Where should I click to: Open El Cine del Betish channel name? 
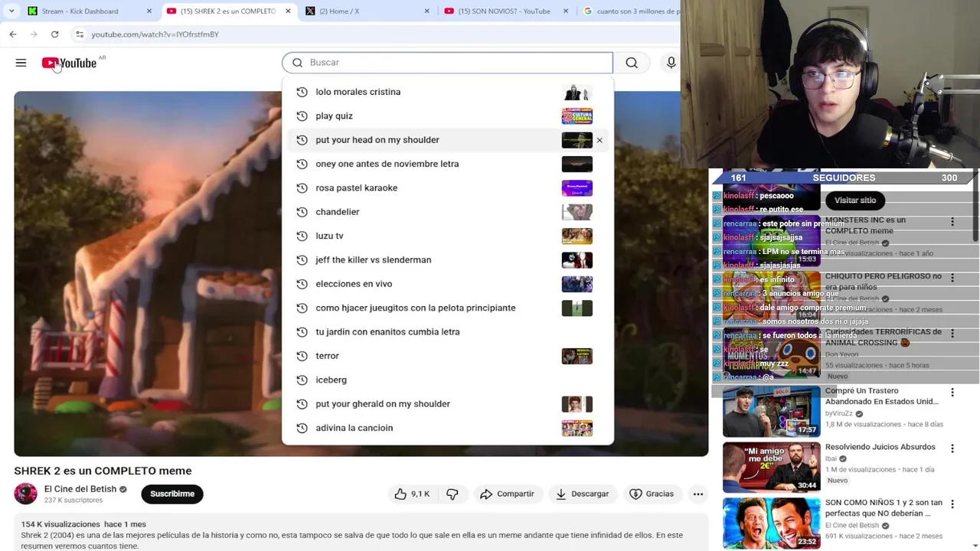(x=80, y=489)
